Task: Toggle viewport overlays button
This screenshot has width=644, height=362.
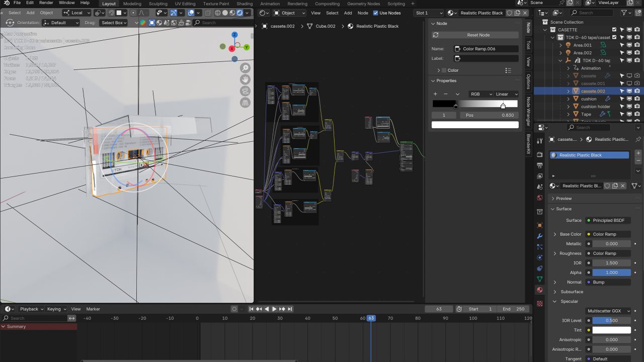Action: click(x=191, y=13)
